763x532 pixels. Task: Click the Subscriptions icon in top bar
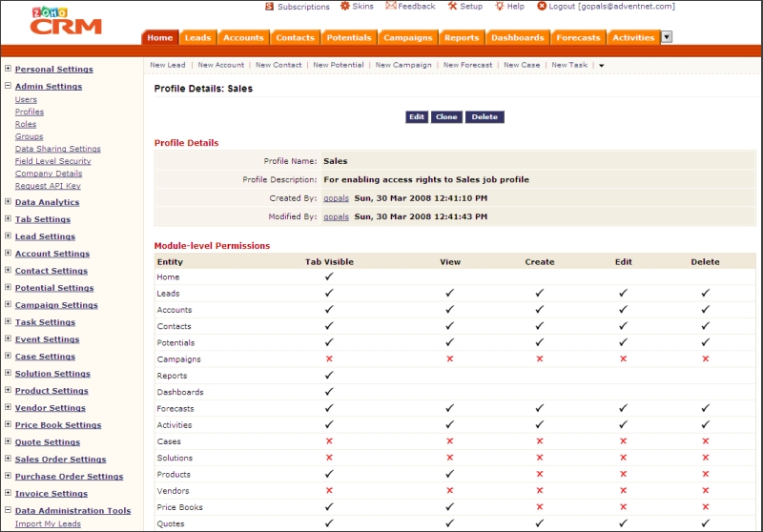point(270,7)
